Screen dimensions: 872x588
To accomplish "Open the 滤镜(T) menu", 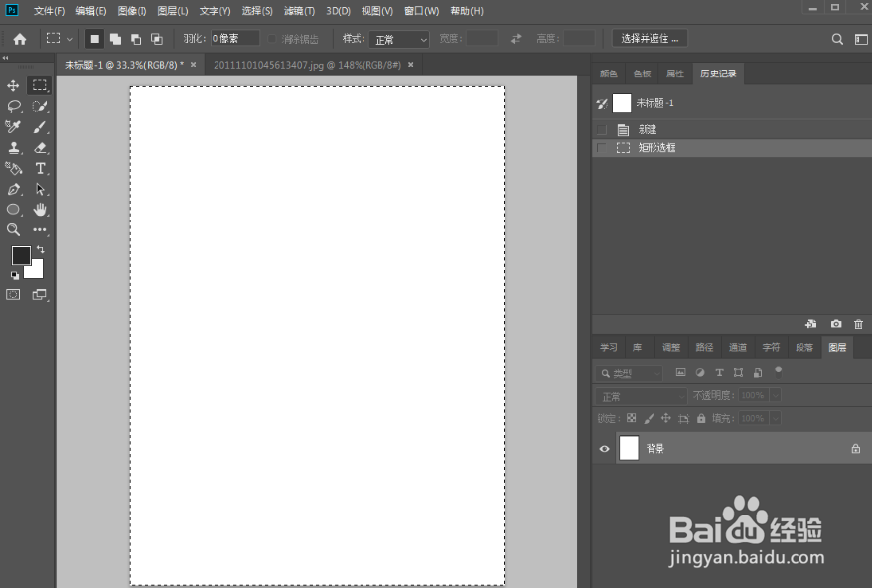I will (299, 11).
